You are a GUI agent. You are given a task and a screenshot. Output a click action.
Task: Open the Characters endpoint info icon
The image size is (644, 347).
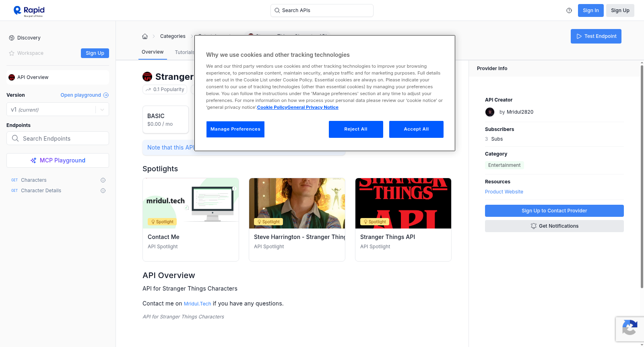click(103, 180)
